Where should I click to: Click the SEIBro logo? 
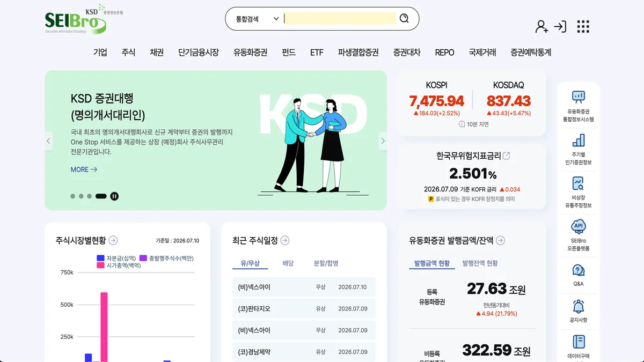pos(84,19)
